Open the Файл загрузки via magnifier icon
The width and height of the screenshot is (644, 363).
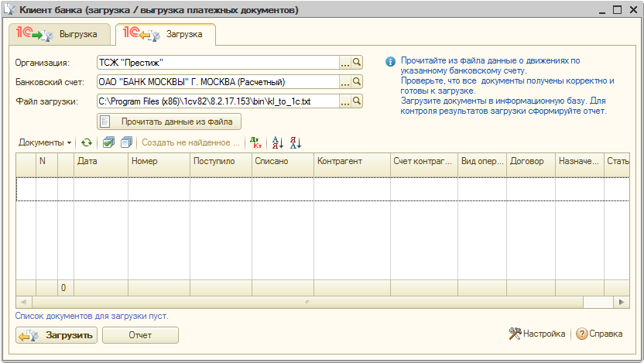coord(357,101)
